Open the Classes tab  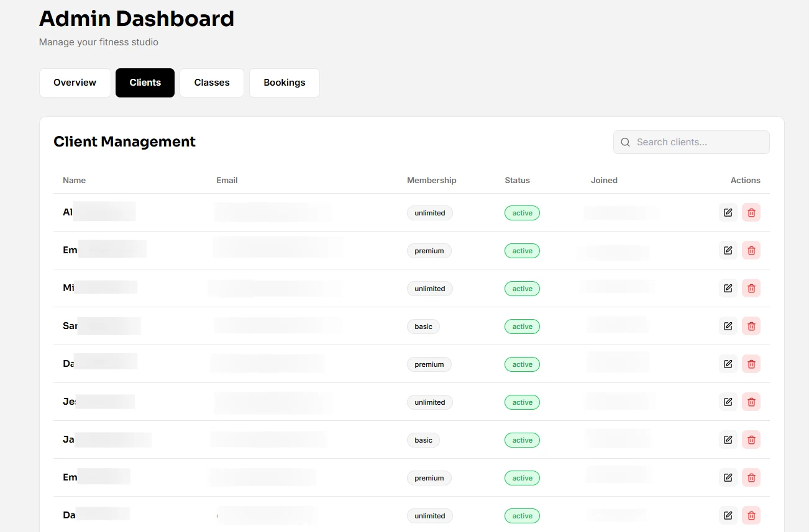point(212,83)
